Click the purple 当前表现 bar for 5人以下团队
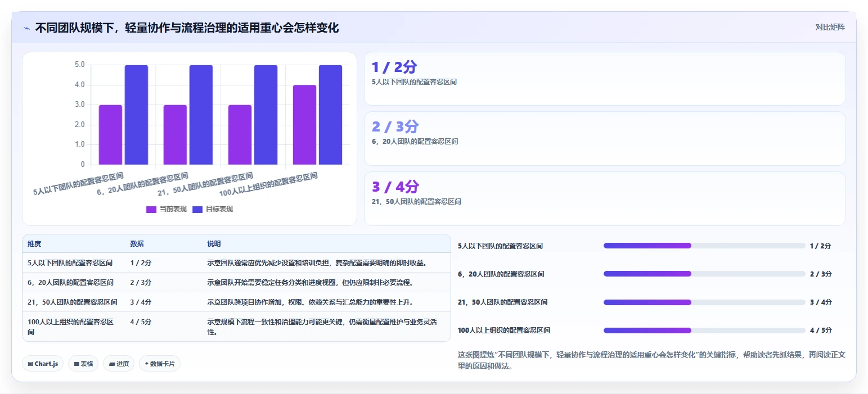The width and height of the screenshot is (868, 394). [x=110, y=135]
